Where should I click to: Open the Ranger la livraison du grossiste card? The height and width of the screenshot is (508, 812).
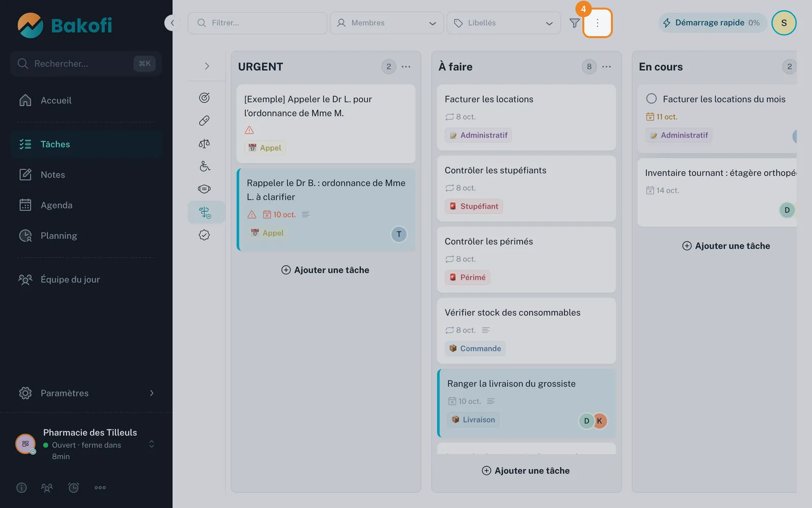coord(526,403)
